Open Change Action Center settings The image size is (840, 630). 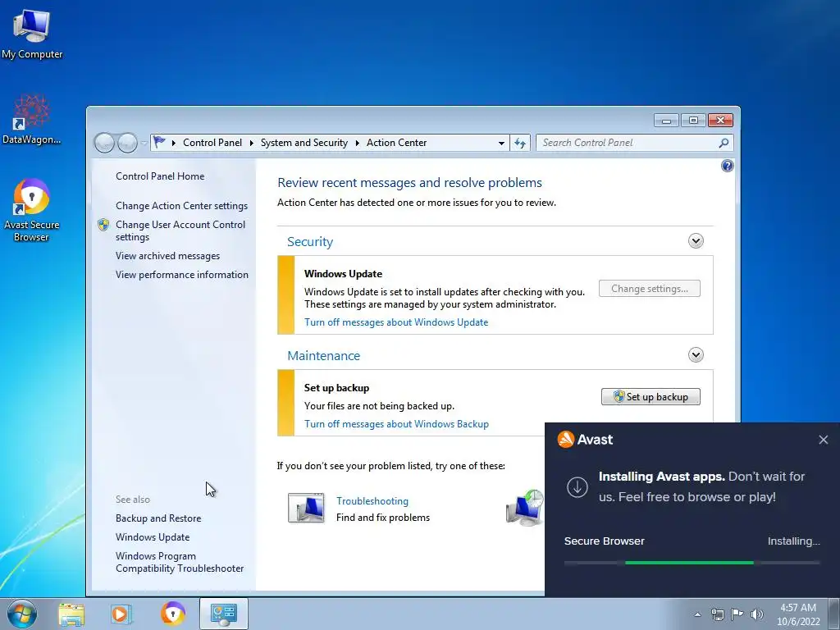click(181, 206)
